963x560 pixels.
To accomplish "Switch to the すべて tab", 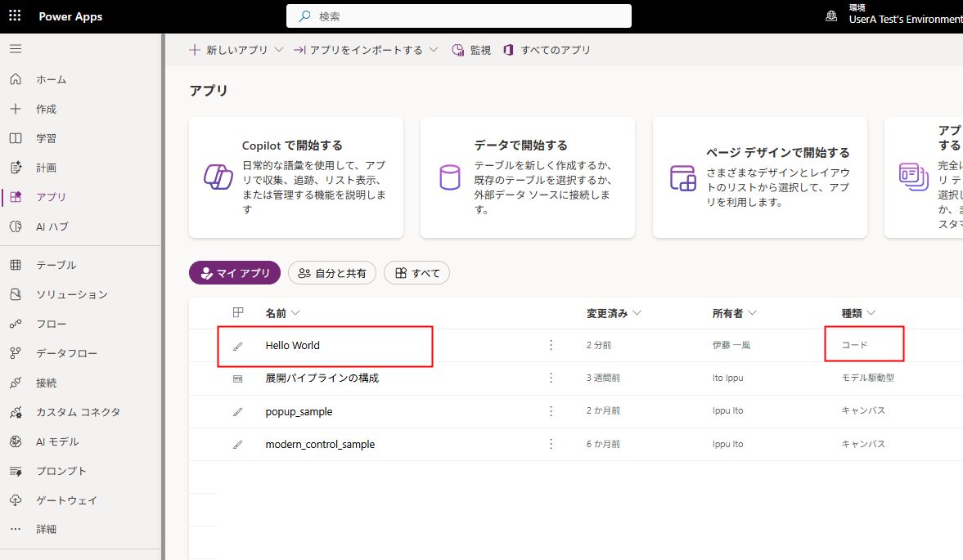I will 417,273.
